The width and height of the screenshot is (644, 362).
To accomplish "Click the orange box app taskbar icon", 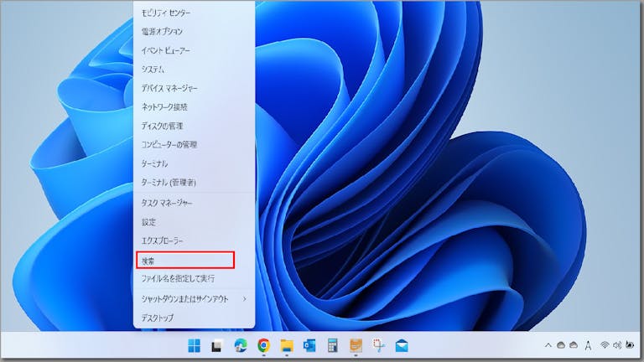I will (x=356, y=346).
